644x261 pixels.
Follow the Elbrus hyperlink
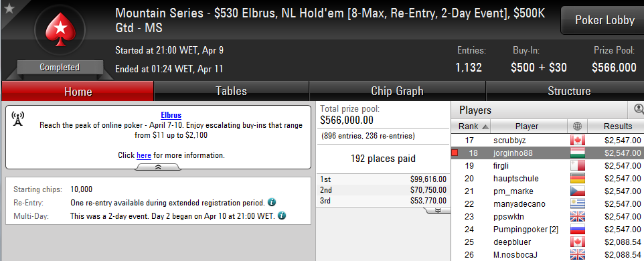[x=171, y=115]
